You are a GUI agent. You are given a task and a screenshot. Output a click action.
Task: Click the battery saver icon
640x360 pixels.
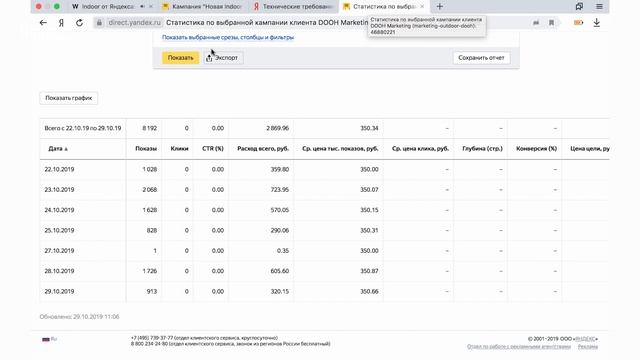[x=578, y=23]
